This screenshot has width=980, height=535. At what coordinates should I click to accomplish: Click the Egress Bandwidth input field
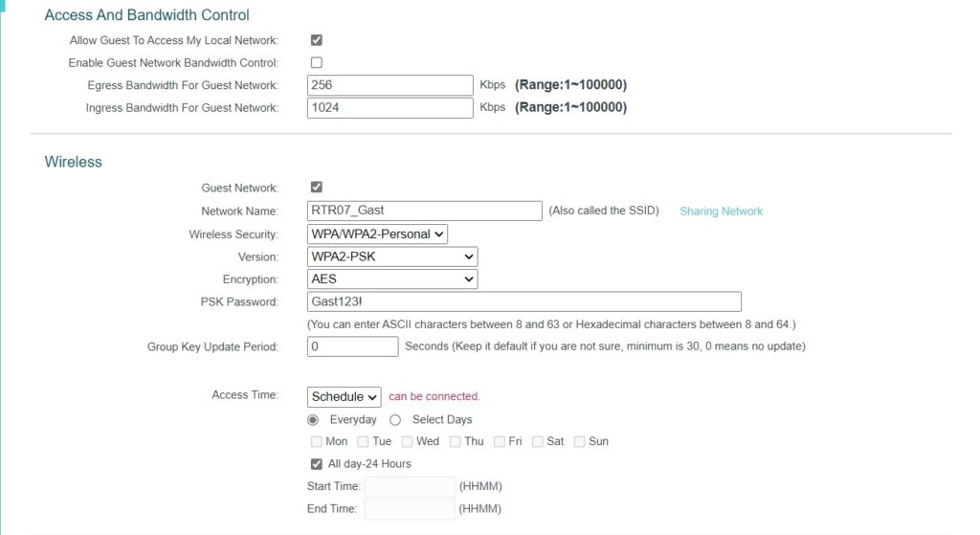click(x=390, y=85)
